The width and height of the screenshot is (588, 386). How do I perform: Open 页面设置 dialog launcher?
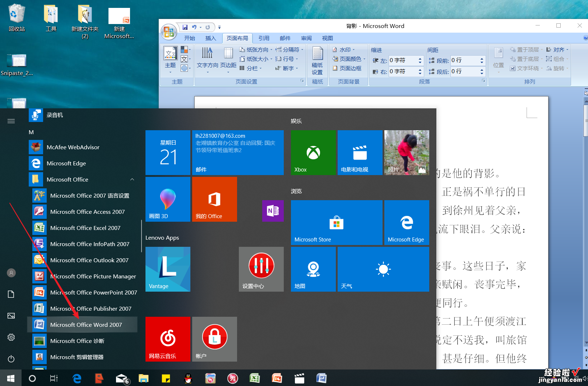coord(302,81)
